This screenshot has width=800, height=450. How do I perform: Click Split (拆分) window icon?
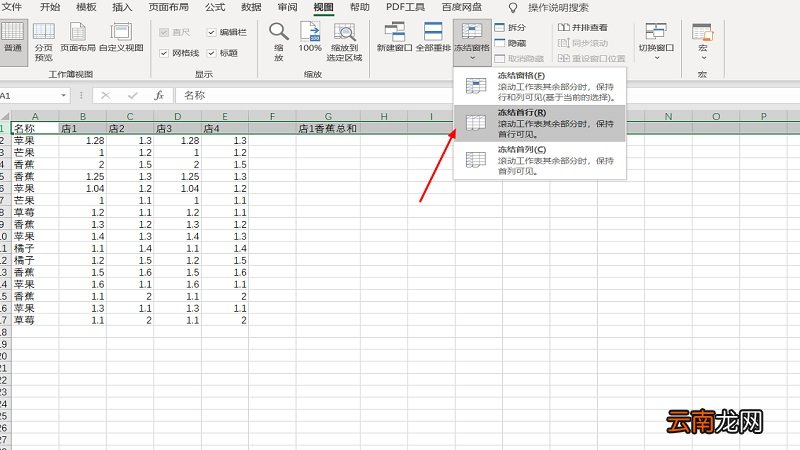point(499,28)
